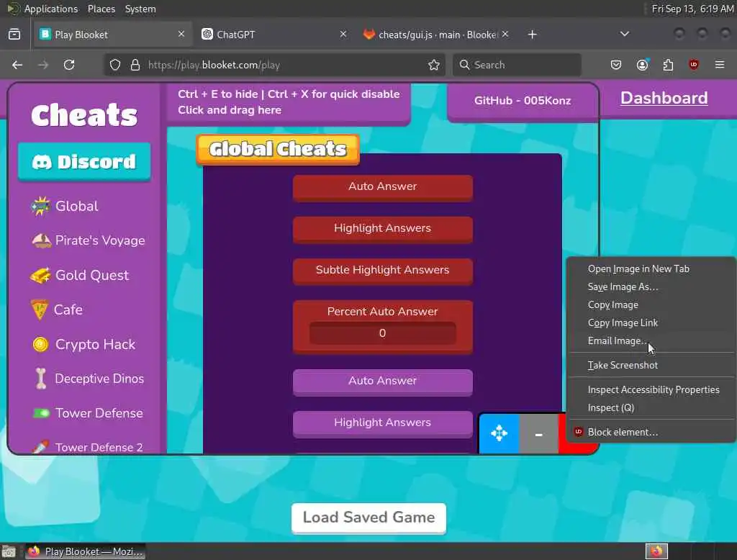This screenshot has width=737, height=560.
Task: Close the cheats/gui.js tab
Action: (x=505, y=34)
